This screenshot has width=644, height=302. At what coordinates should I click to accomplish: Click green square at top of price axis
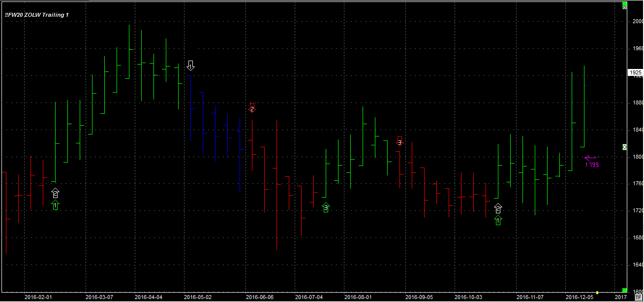click(624, 3)
